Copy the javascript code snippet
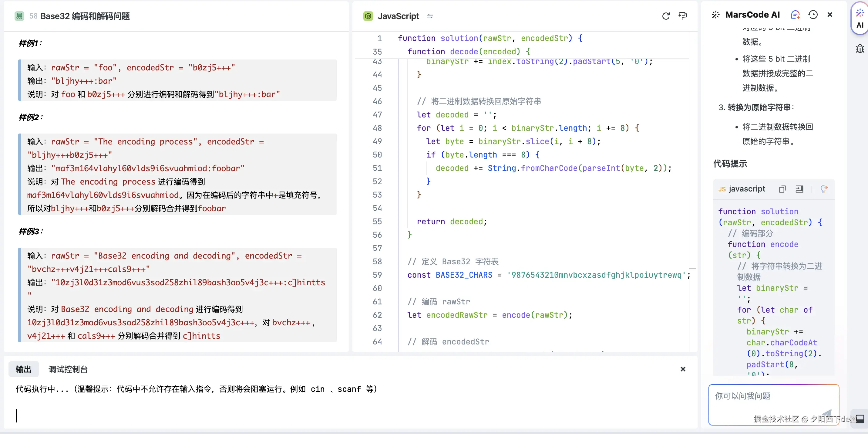This screenshot has height=434, width=868. tap(782, 189)
